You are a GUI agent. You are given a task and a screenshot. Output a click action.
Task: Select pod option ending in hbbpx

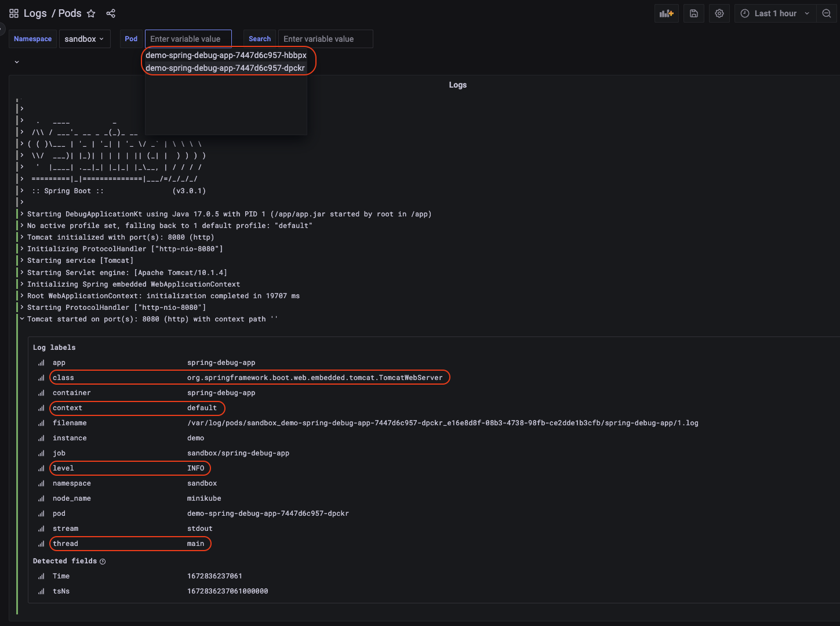pos(226,55)
